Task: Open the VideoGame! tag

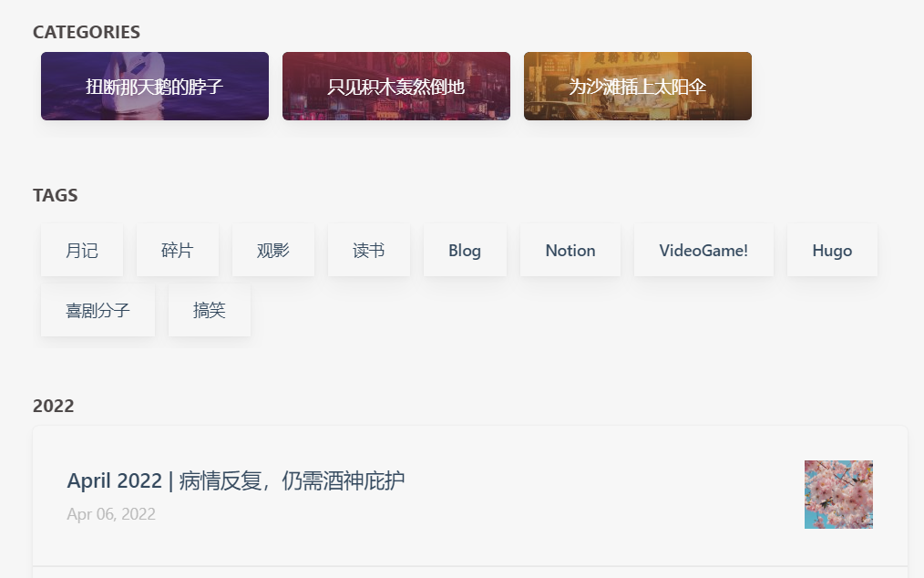Action: [703, 250]
